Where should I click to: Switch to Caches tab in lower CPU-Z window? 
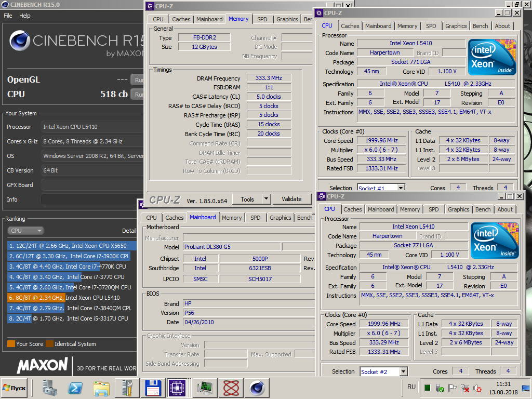[353, 209]
